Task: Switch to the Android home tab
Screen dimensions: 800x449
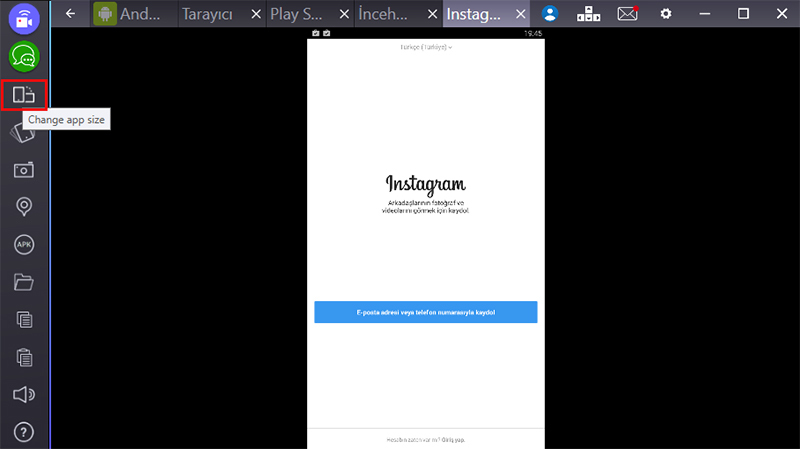Action: click(135, 14)
